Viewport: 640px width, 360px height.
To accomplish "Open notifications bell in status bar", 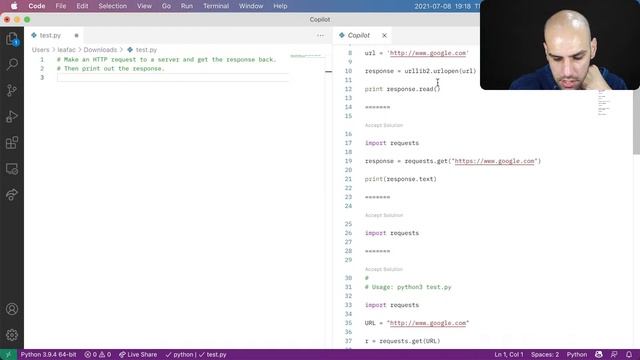I will [629, 355].
